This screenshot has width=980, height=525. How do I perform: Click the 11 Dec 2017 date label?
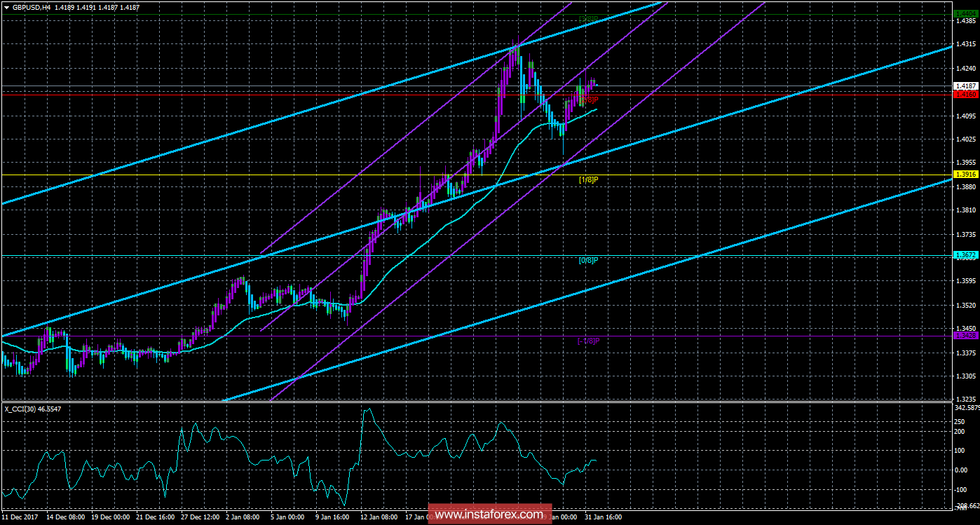(x=21, y=517)
